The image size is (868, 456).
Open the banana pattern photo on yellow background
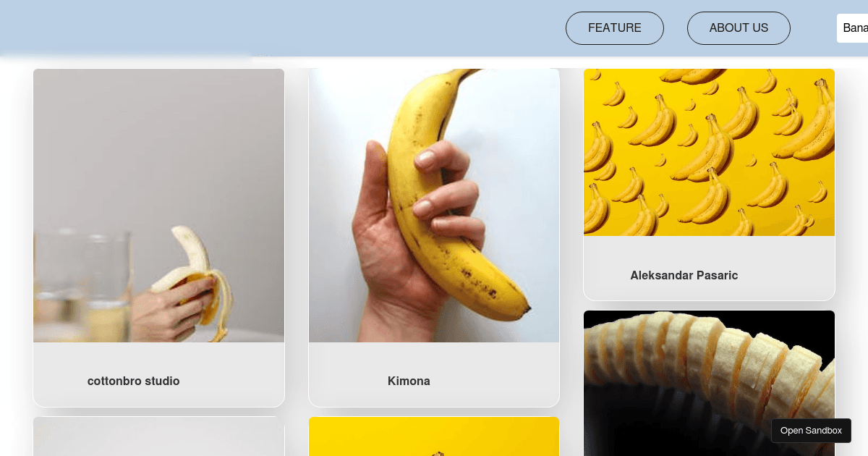pyautogui.click(x=709, y=152)
